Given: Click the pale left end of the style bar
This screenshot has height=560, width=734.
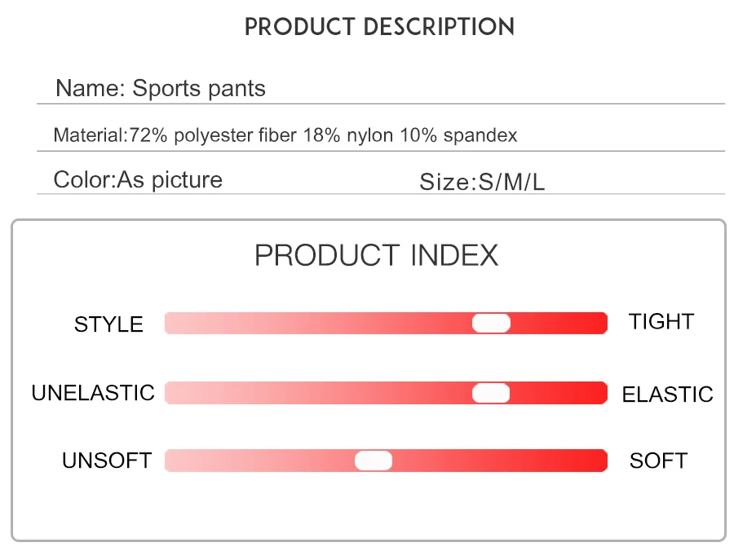Looking at the screenshot, I should [179, 324].
